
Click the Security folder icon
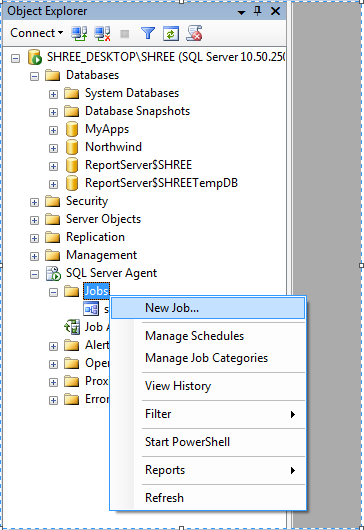52,201
